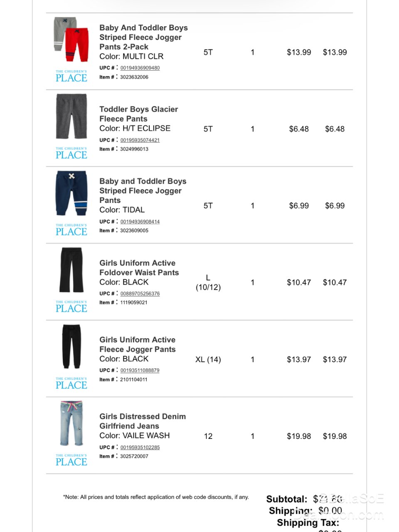Click the red and gray jogger pants thumbnail
This screenshot has height=532, width=399.
(x=71, y=40)
